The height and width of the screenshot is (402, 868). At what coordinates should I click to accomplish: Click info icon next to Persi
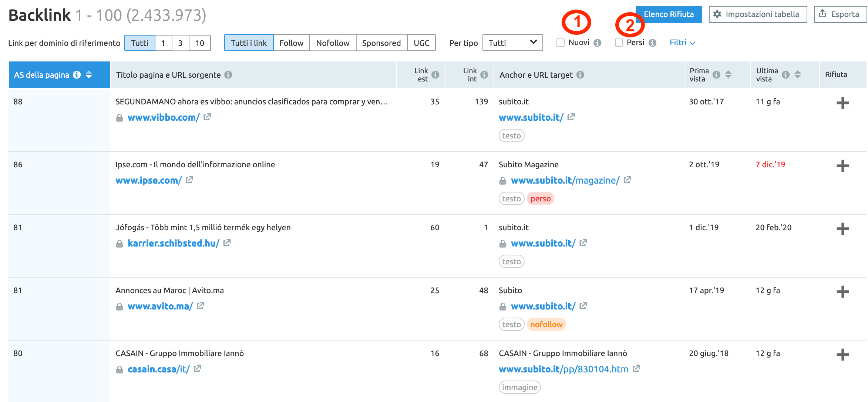coord(652,43)
